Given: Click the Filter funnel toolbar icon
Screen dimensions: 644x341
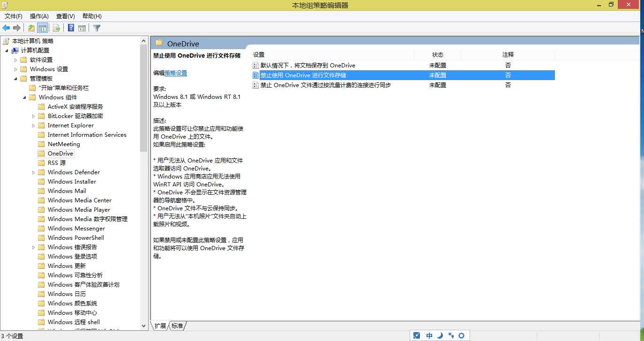Looking at the screenshot, I should coord(97,28).
